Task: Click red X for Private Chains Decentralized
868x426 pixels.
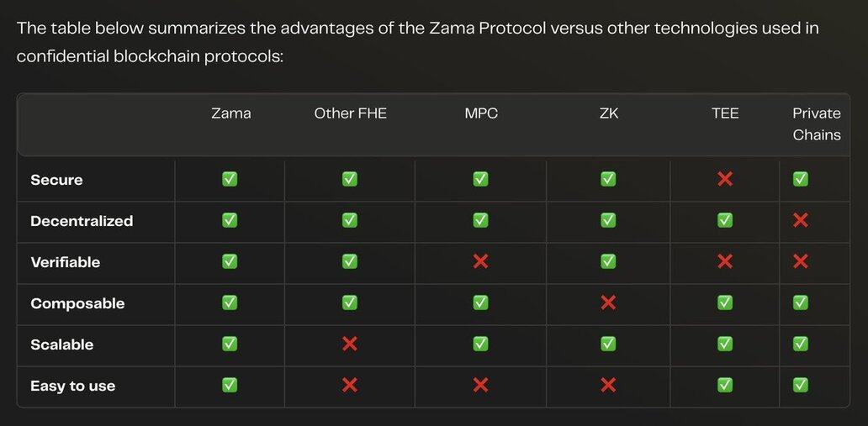Action: pos(801,220)
